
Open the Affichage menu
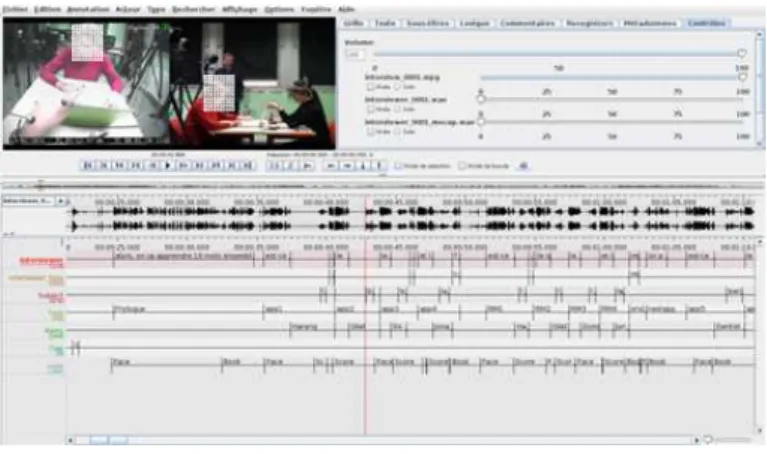point(240,9)
